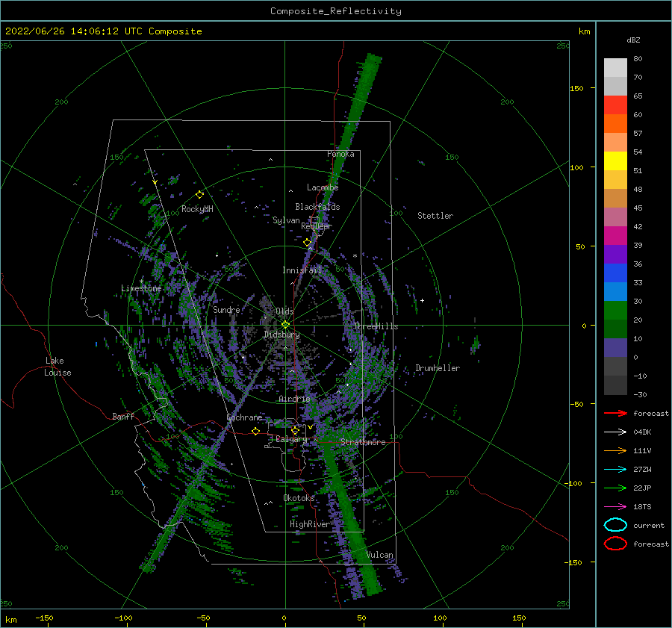Click the current legend label
672x628 pixels.
[x=648, y=525]
